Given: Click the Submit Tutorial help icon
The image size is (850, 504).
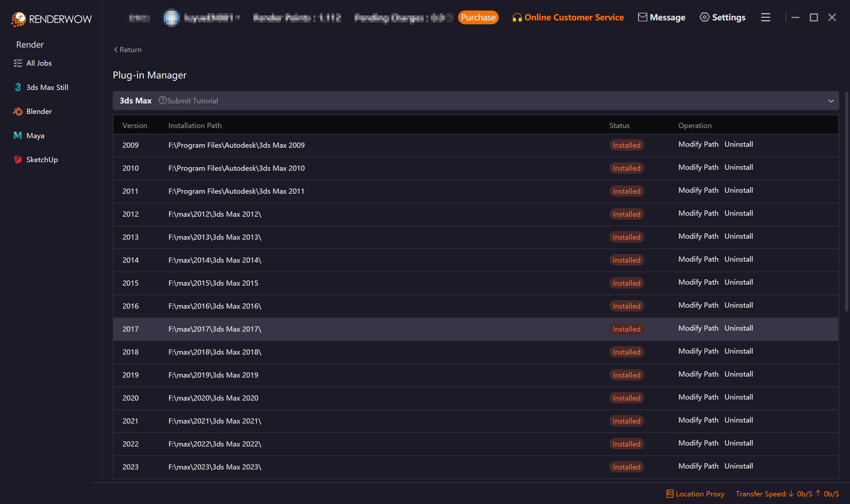Looking at the screenshot, I should point(162,100).
